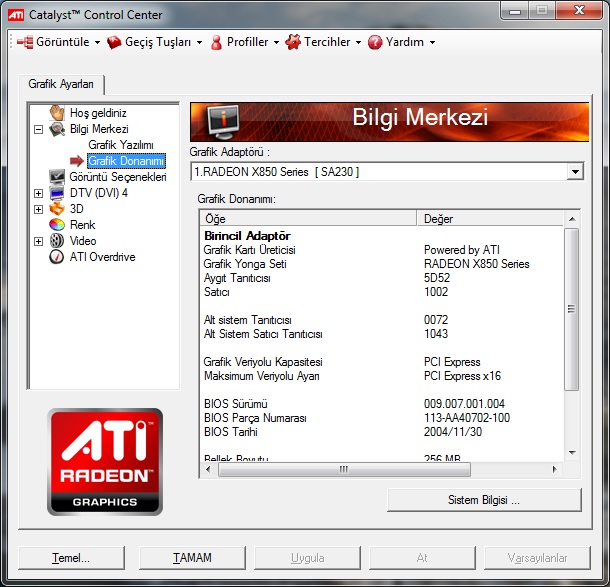The image size is (610, 587).
Task: Click the Görüntüle toolbar icon
Action: 25,42
